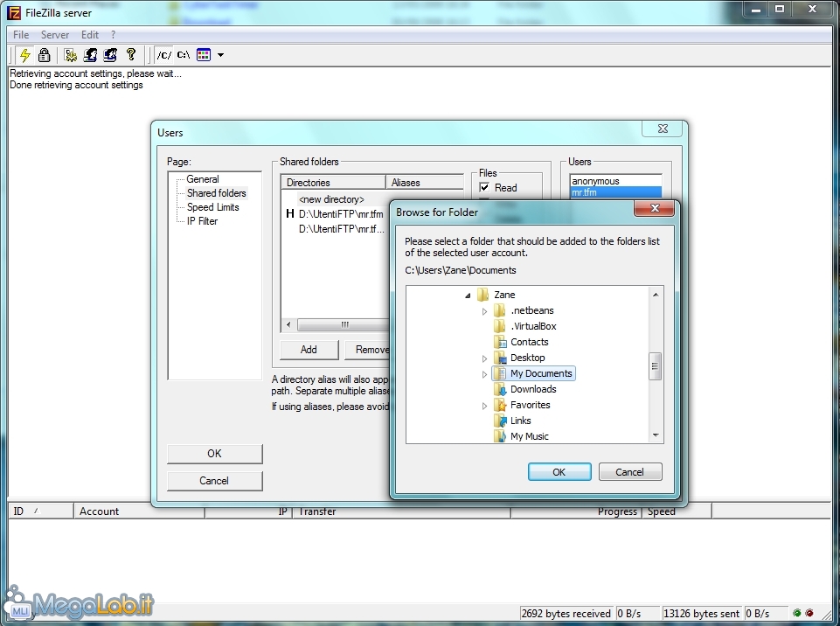Select the /C/ virtual path display icon
The height and width of the screenshot is (626, 840).
164,55
